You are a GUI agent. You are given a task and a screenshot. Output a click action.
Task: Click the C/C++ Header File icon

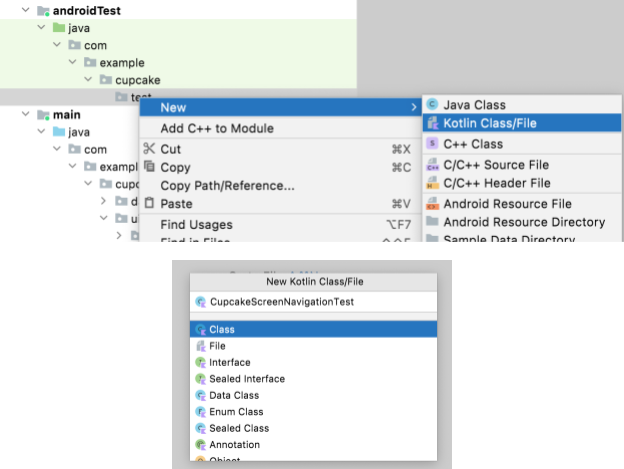click(432, 183)
